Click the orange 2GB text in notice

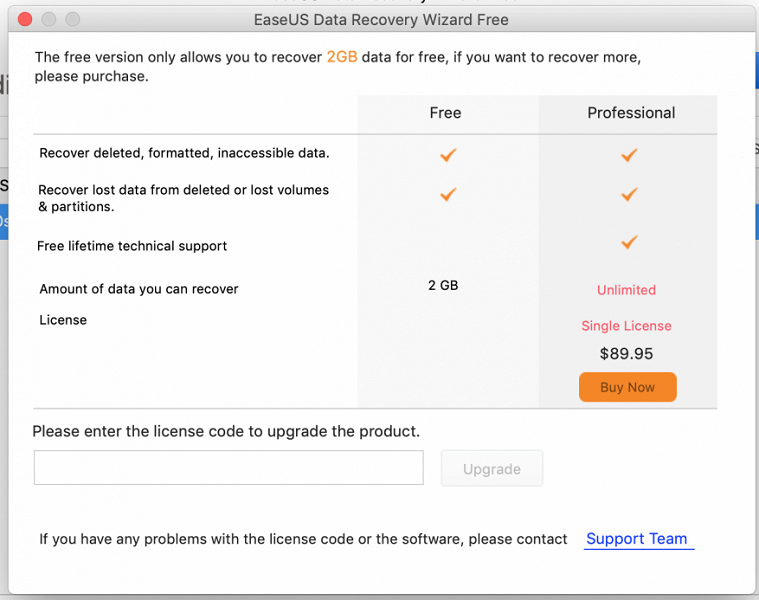[x=342, y=57]
